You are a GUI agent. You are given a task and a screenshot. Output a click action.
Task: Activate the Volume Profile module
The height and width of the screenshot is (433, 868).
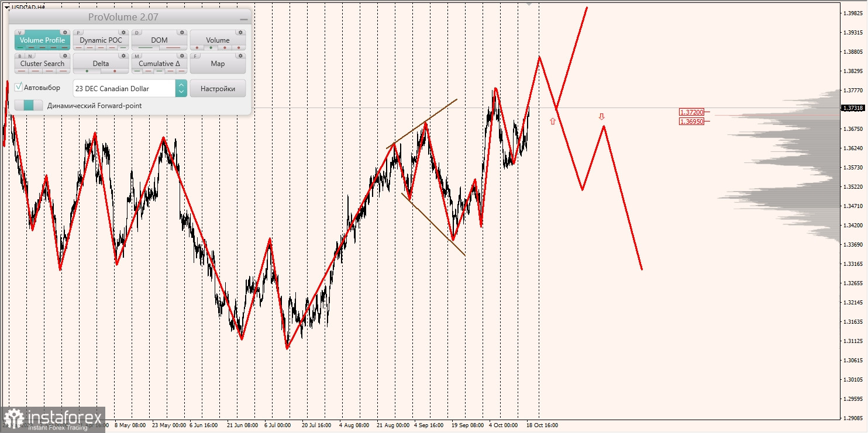pos(42,40)
